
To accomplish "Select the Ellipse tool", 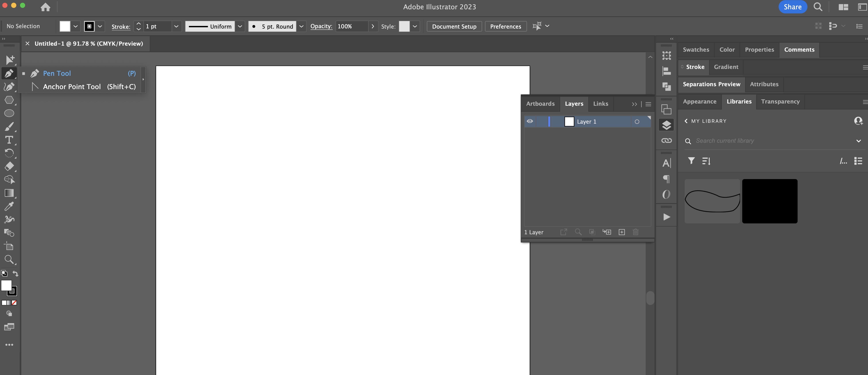I will coord(9,113).
